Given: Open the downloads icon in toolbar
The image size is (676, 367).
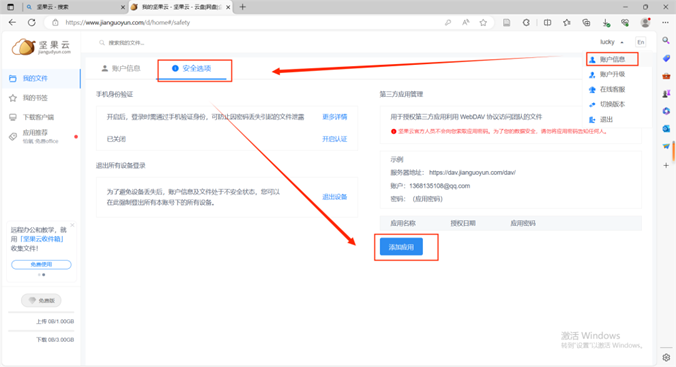Looking at the screenshot, I should pyautogui.click(x=606, y=23).
